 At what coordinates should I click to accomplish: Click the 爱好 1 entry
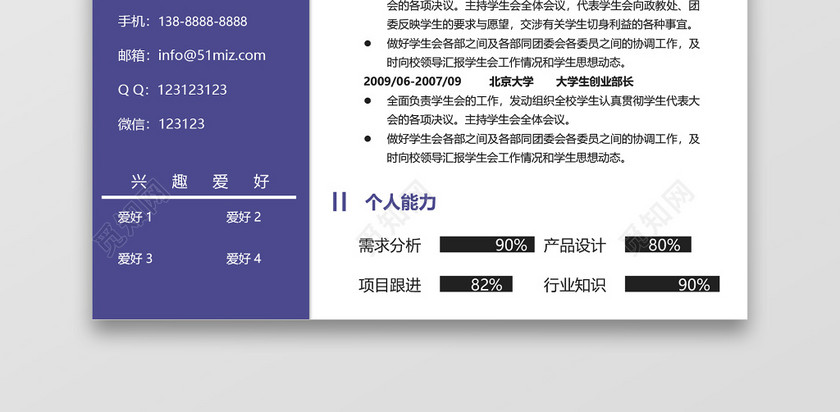click(x=135, y=217)
